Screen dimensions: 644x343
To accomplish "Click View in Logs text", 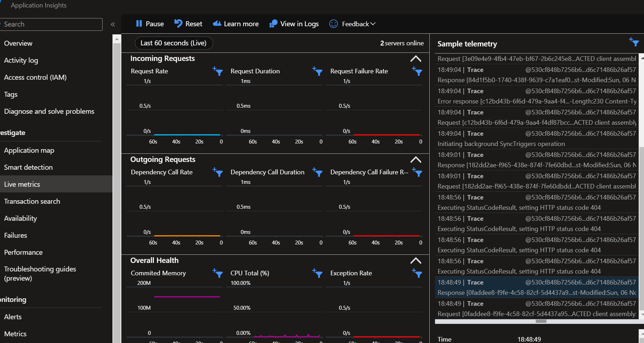I will 299,24.
